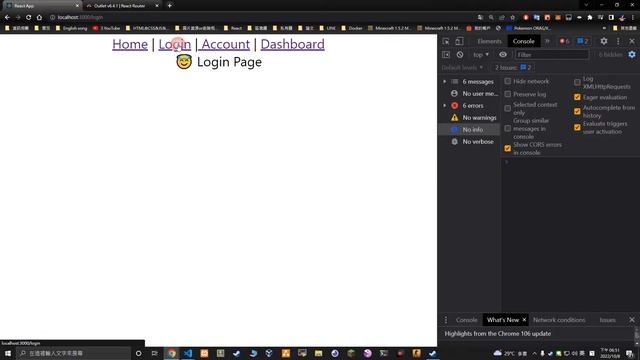Expand the 6 messages sidebar group
The height and width of the screenshot is (360, 640).
pos(445,82)
